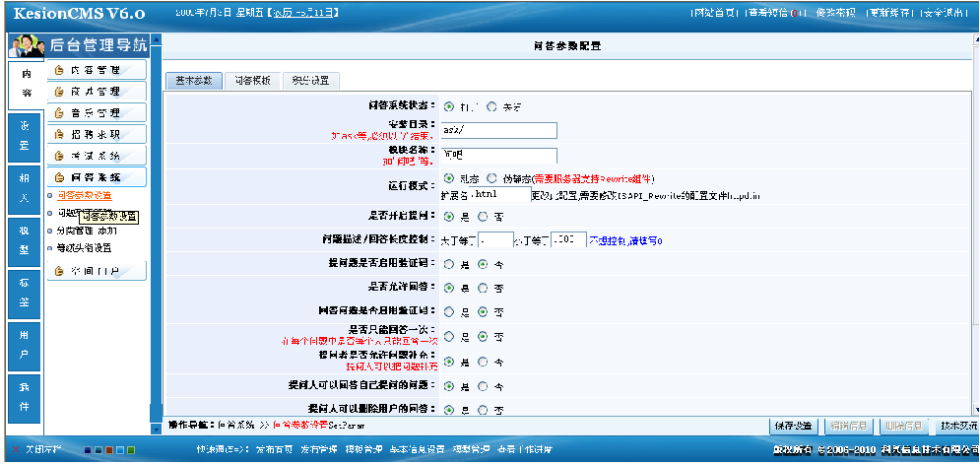The image size is (980, 465).
Task: Select 否 for 提问者是否允许问题补充
Action: click(x=483, y=362)
